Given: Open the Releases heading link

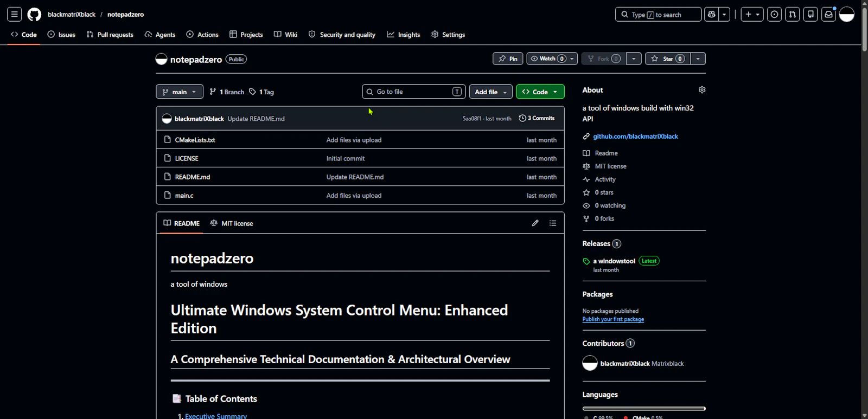Looking at the screenshot, I should (x=602, y=244).
